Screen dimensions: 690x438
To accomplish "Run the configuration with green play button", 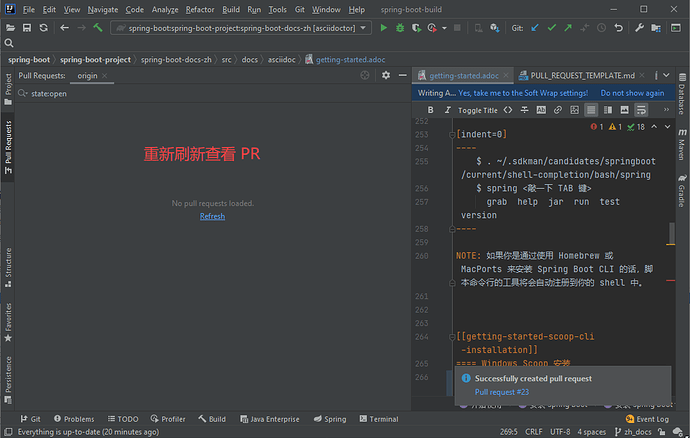I will click(x=384, y=28).
